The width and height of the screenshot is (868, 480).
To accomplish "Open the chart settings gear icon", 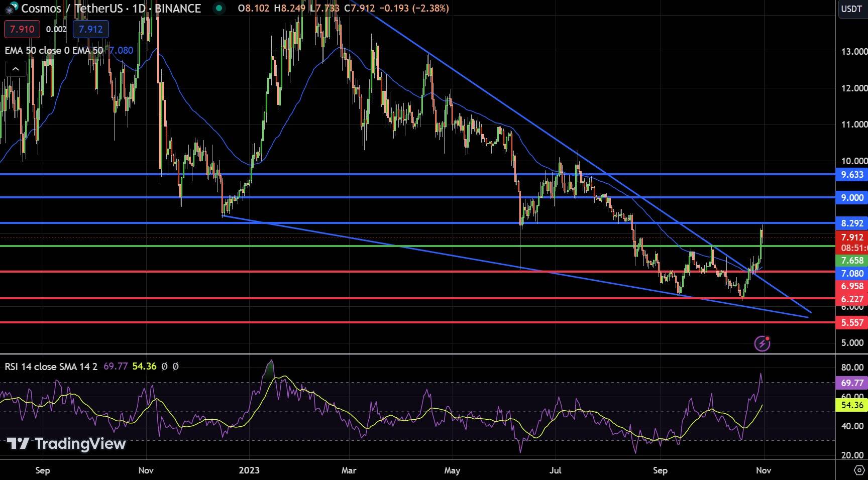I will [x=859, y=470].
